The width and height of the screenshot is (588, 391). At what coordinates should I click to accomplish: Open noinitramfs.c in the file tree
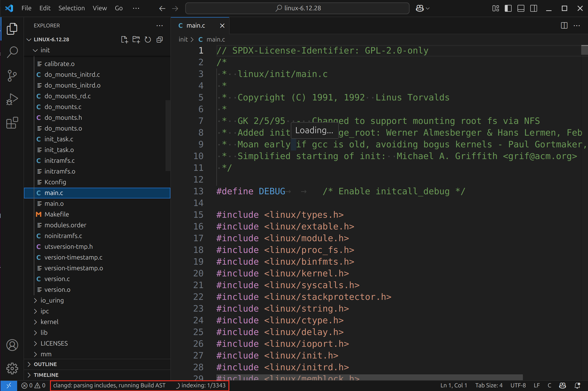[x=97, y=236]
